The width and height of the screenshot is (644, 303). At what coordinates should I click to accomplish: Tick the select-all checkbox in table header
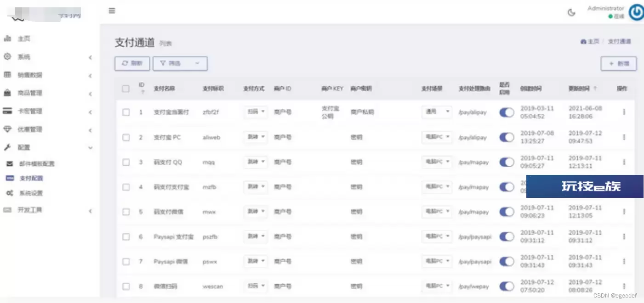pyautogui.click(x=126, y=89)
